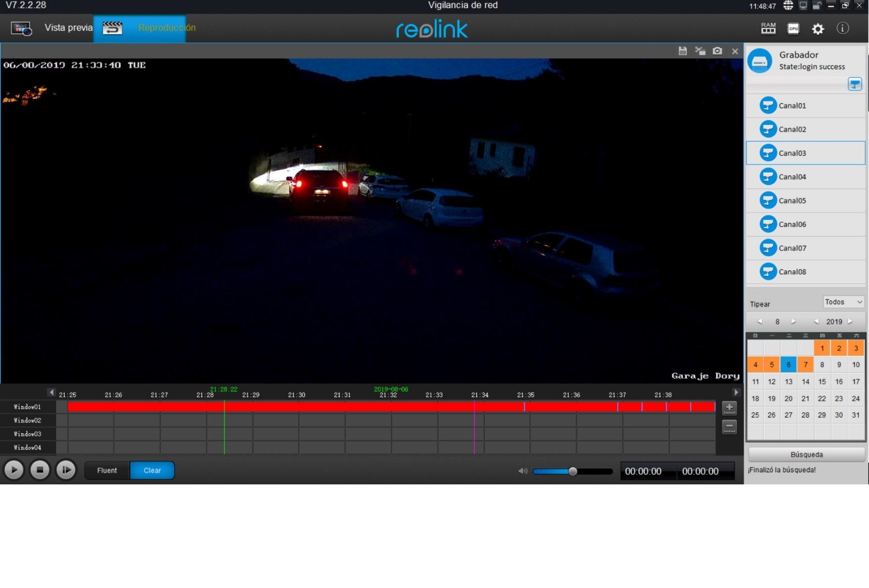Open the settings gear icon
The image size is (869, 588).
click(x=817, y=29)
